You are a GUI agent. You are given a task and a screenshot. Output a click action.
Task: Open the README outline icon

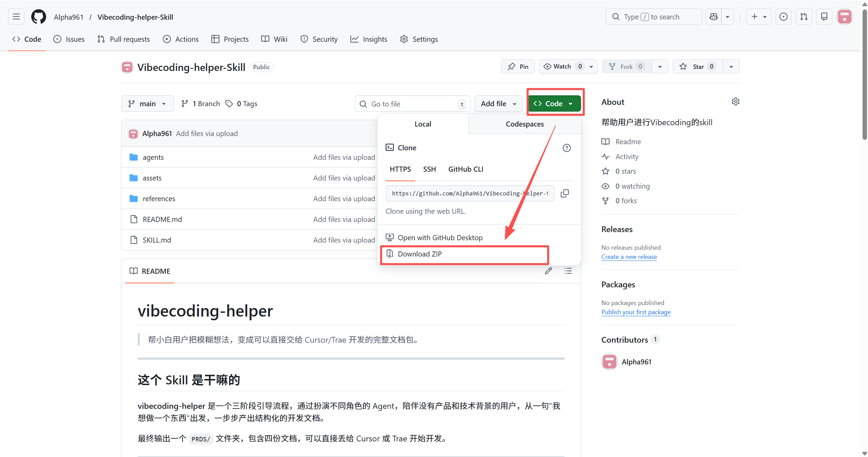click(568, 271)
